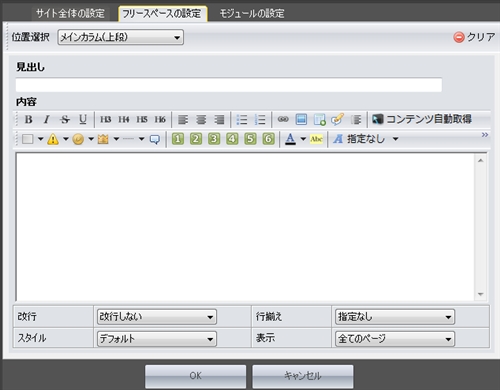
Task: Apply font color with the A icon
Action: click(x=290, y=139)
